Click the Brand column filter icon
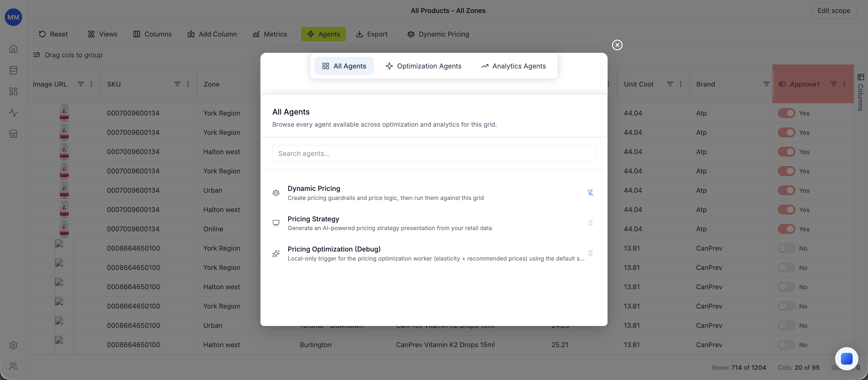Screen dimensions: 868x380 pyautogui.click(x=766, y=84)
